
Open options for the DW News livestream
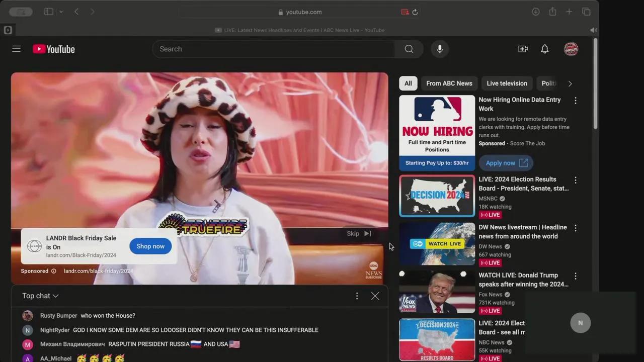[576, 228]
